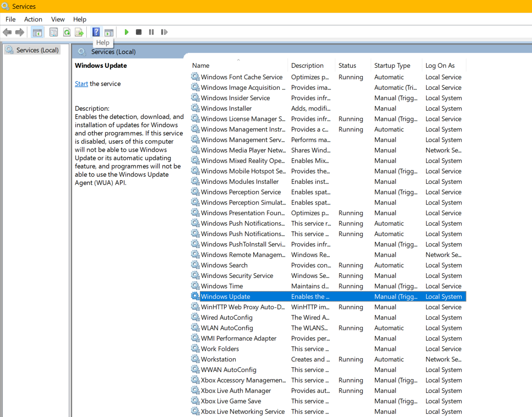532x417 pixels.
Task: Select the Windows Media Player Network service
Action: pyautogui.click(x=328, y=150)
